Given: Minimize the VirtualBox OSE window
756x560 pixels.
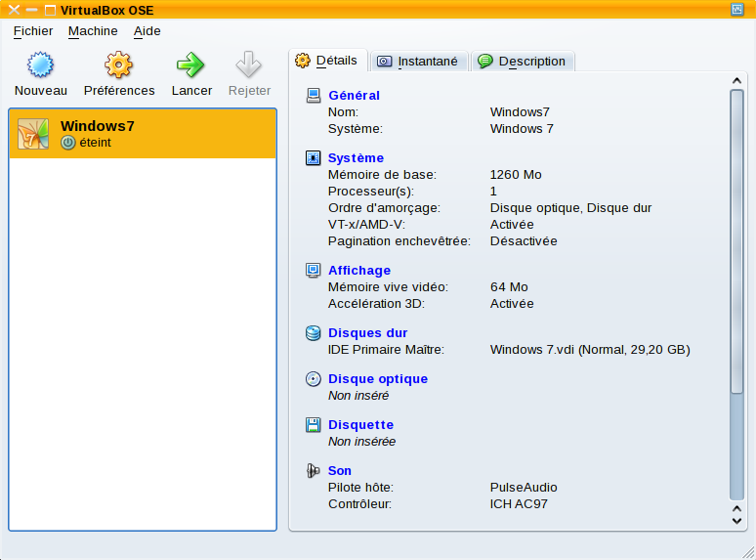Looking at the screenshot, I should point(32,10).
